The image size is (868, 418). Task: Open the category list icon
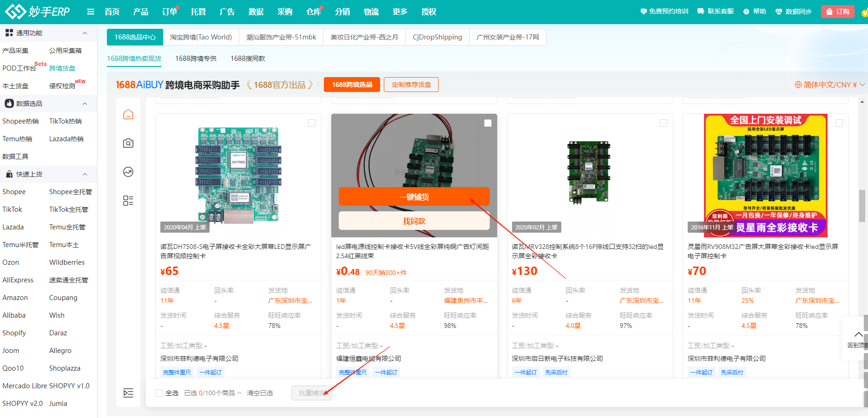tap(128, 201)
